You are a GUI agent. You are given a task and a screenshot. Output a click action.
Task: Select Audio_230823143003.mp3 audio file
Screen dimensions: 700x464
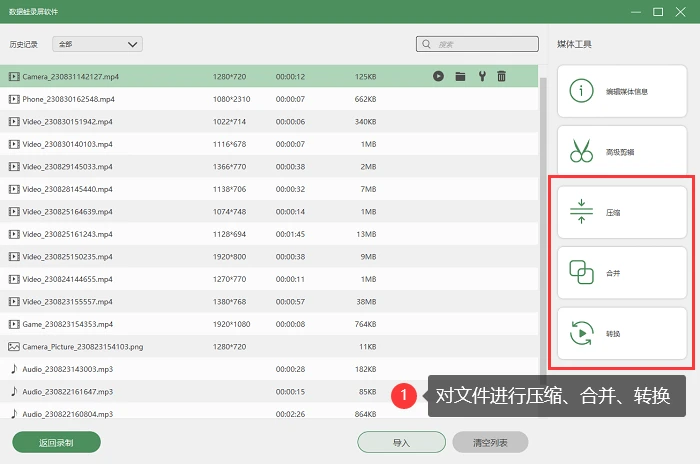[269, 369]
